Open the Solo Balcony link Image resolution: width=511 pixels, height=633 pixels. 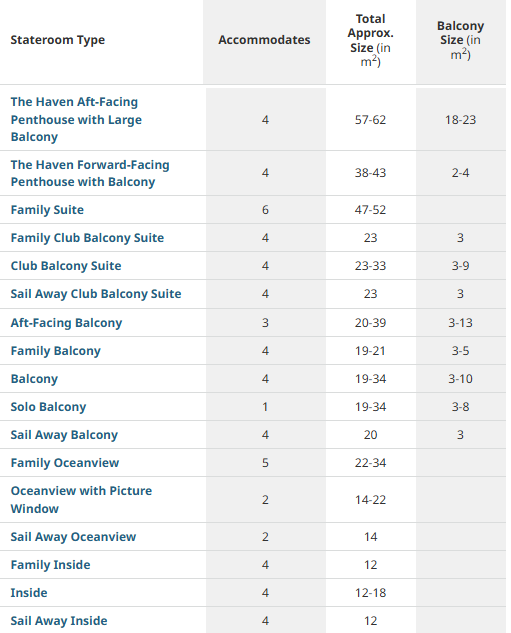pos(48,407)
